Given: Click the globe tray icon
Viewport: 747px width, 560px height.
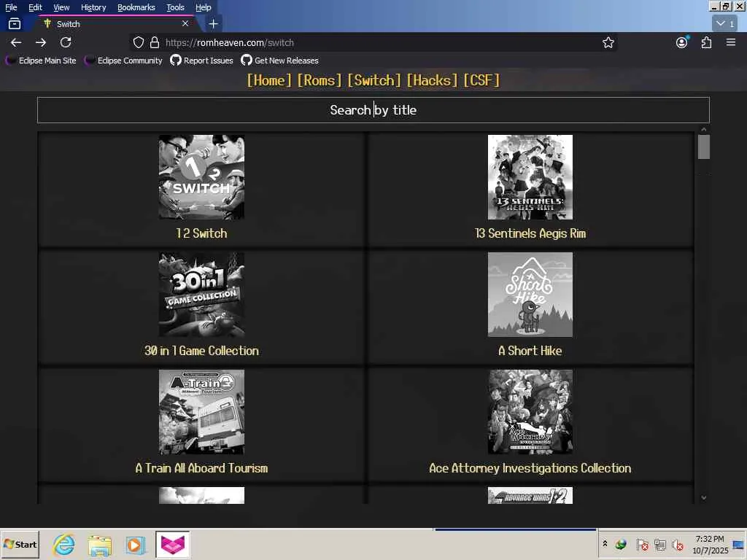Looking at the screenshot, I should [x=621, y=544].
